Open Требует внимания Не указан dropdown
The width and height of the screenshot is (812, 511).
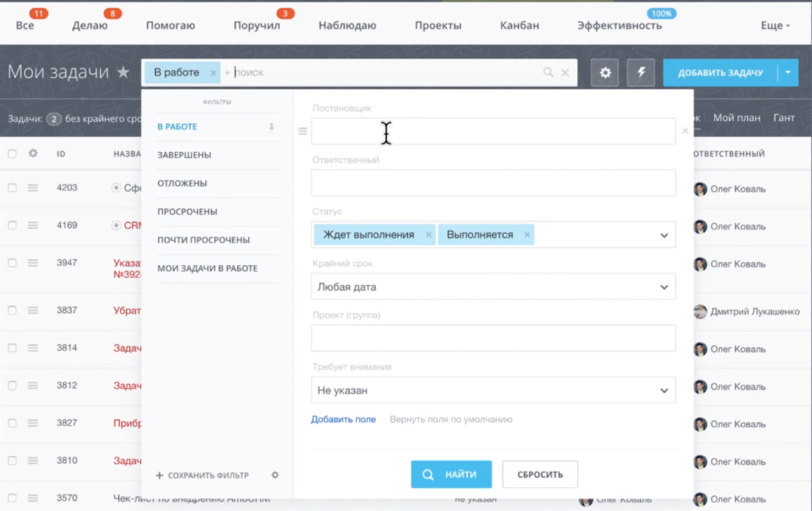click(493, 390)
